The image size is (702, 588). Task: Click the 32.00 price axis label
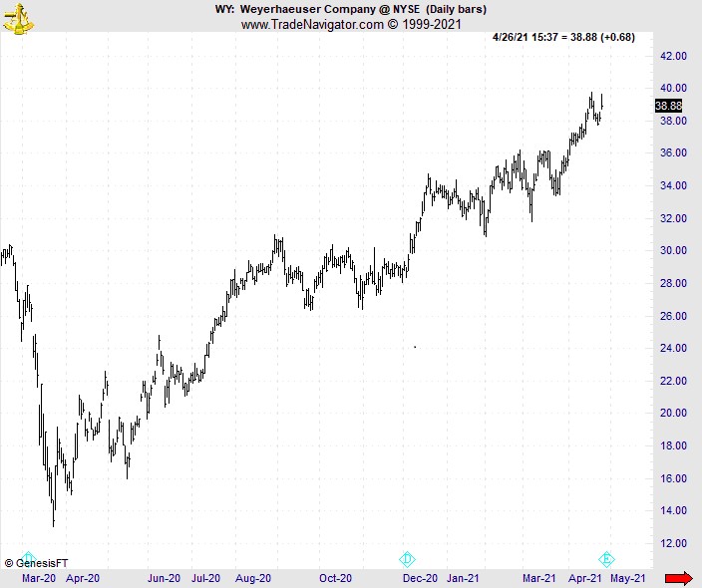(673, 218)
